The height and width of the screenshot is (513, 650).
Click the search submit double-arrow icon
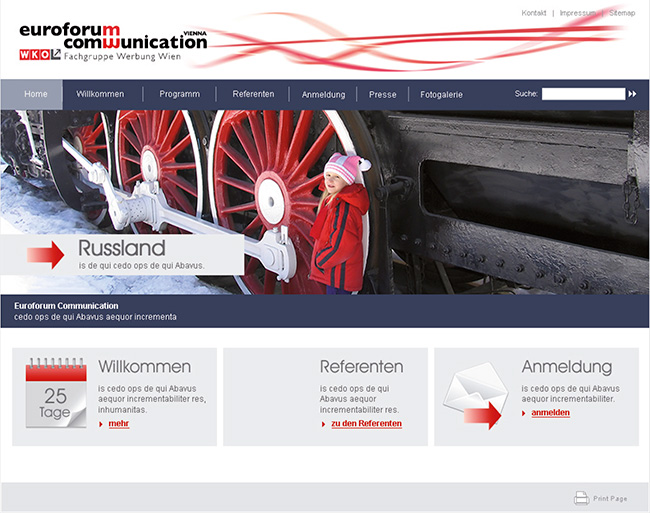pos(632,94)
